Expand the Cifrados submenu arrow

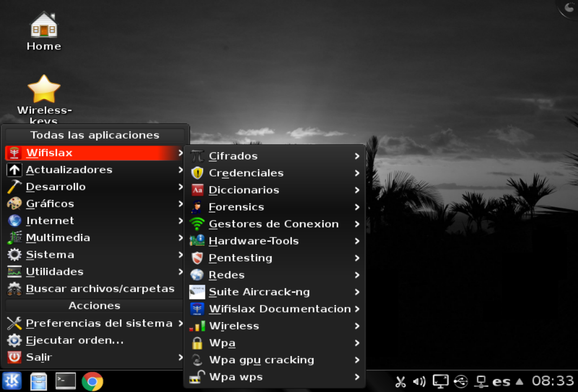click(357, 156)
